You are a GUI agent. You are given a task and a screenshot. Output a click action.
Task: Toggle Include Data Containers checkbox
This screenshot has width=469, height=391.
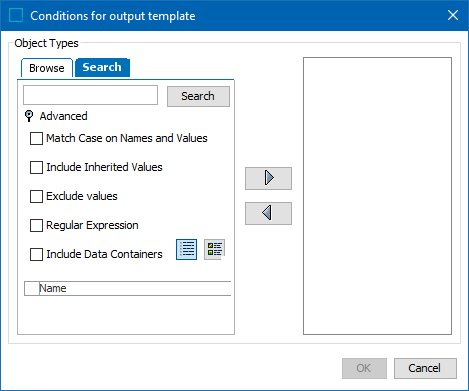pos(36,254)
